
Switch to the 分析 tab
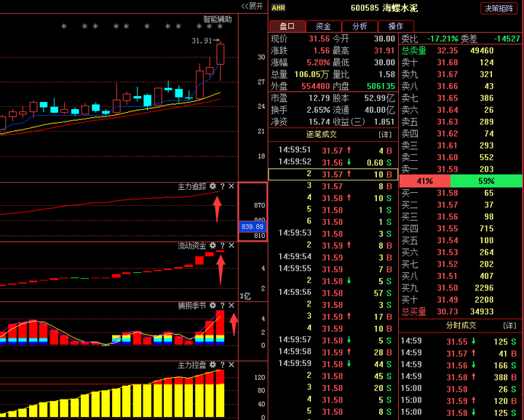click(360, 26)
